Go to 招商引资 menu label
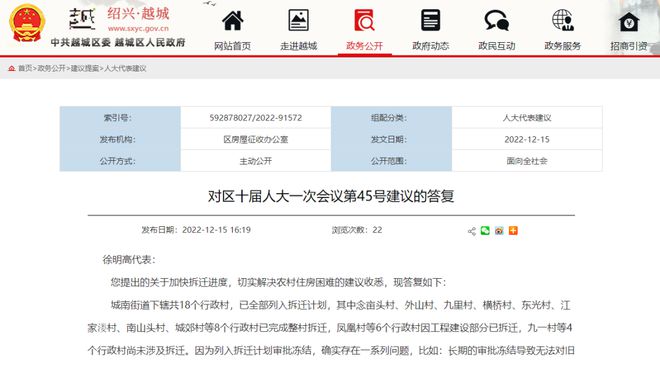 [629, 46]
